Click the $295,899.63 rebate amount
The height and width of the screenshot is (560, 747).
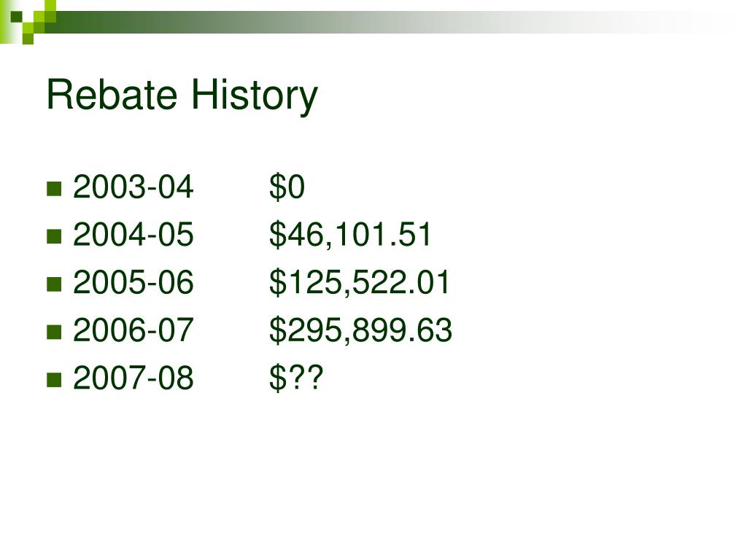(360, 330)
